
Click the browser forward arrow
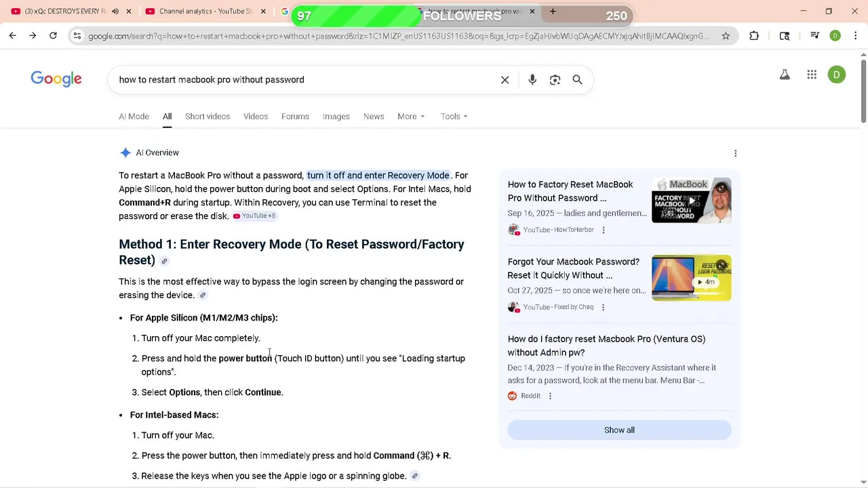click(33, 36)
